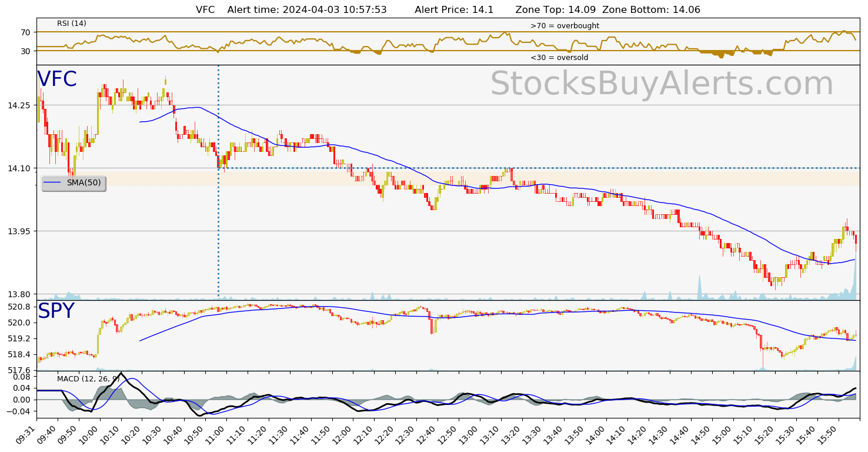Image resolution: width=868 pixels, height=452 pixels.
Task: Click the VFC ticker label
Action: click(57, 79)
